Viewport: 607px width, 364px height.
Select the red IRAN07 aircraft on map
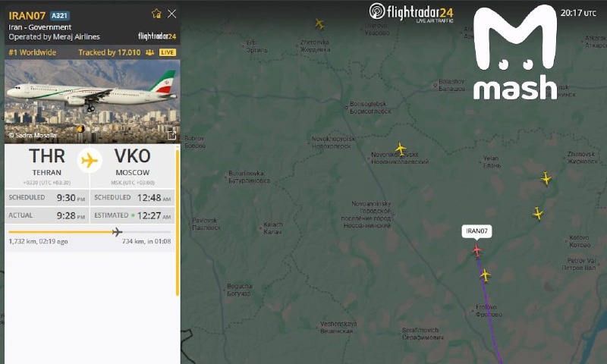(x=477, y=250)
